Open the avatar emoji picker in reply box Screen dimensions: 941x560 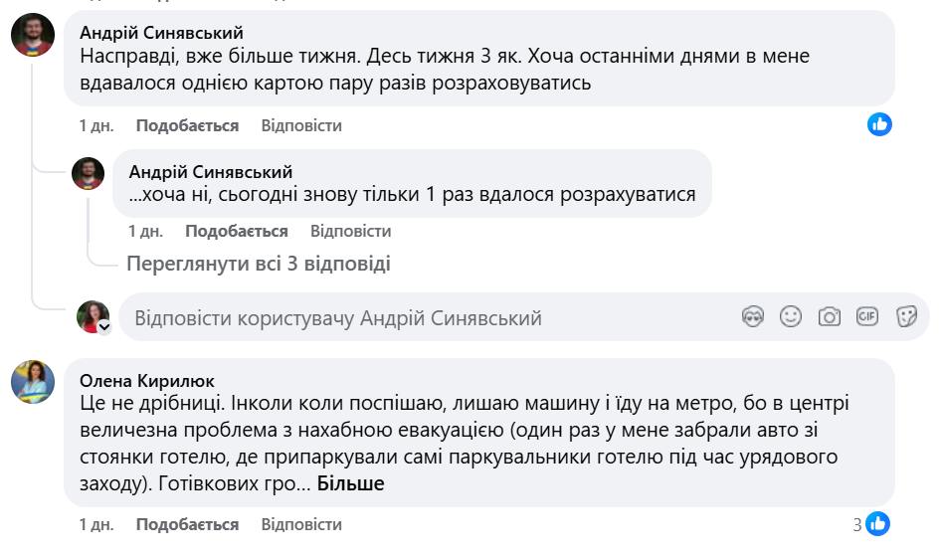753,316
